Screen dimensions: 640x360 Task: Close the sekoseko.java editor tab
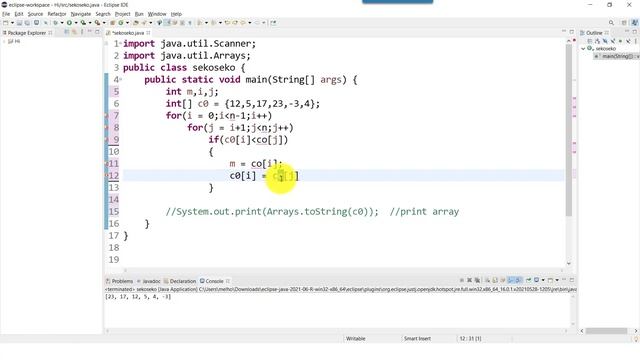coord(149,33)
